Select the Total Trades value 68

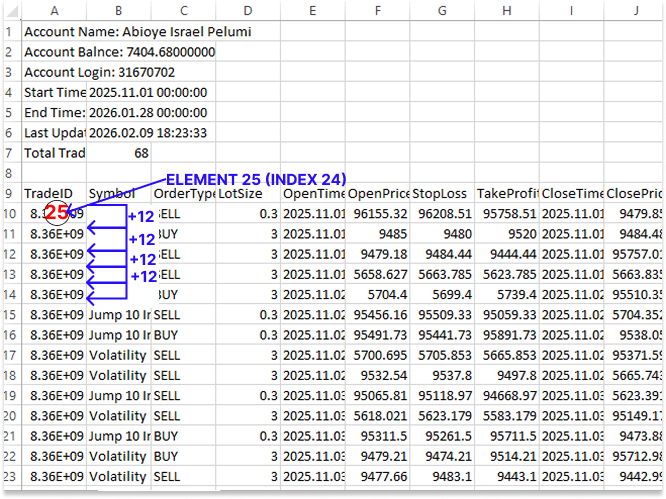119,153
